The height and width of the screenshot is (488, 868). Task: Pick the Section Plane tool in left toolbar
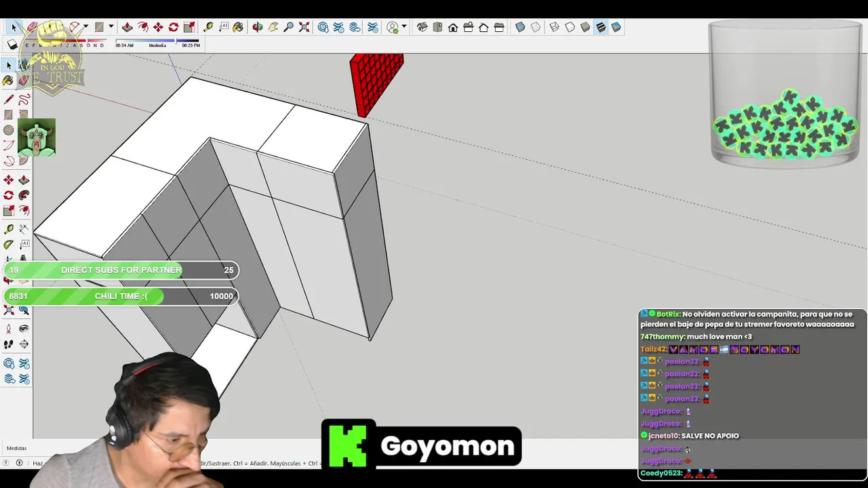coord(24,344)
